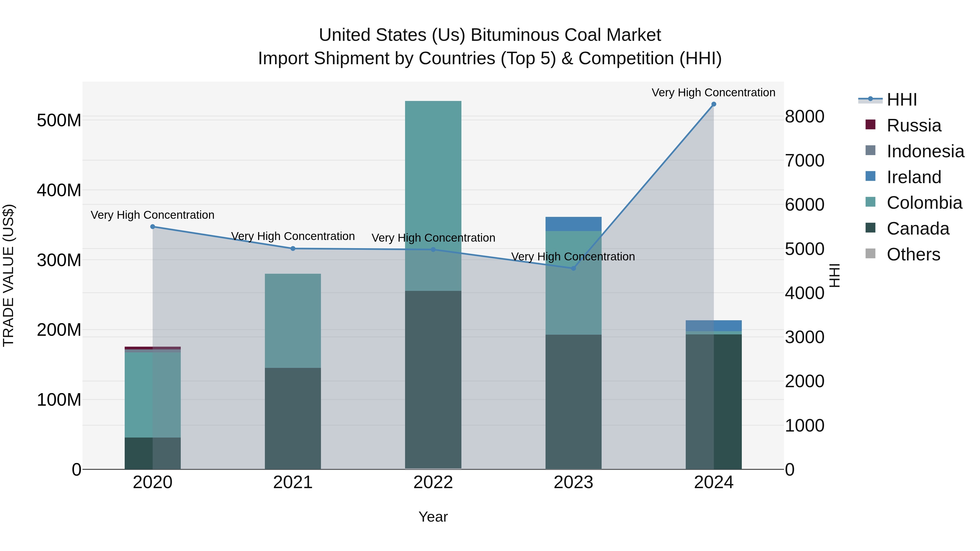The width and height of the screenshot is (980, 551).
Task: Click the Year axis title
Action: (x=433, y=517)
